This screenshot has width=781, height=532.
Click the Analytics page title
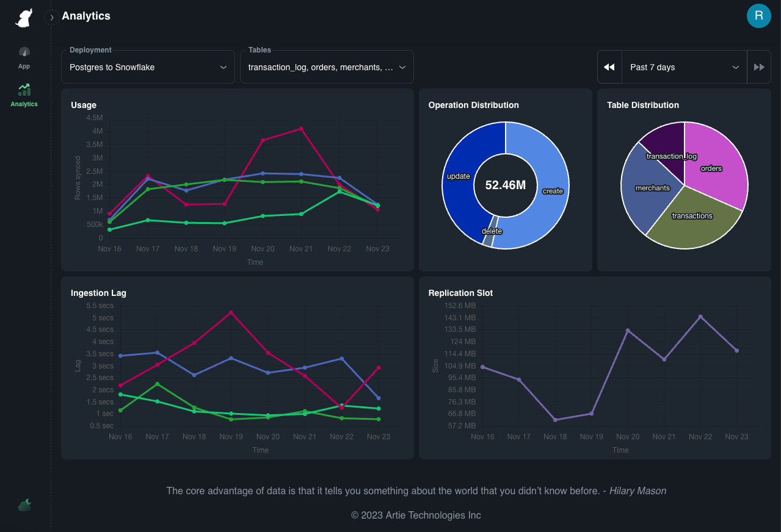click(86, 16)
